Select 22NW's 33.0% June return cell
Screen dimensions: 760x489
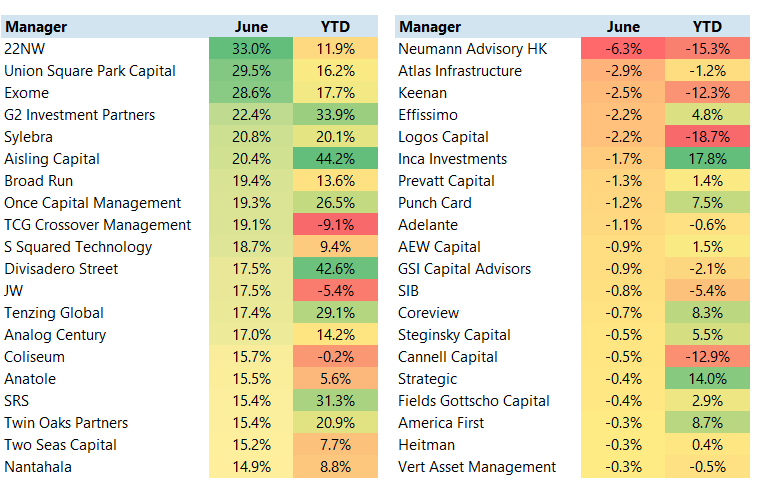point(251,49)
